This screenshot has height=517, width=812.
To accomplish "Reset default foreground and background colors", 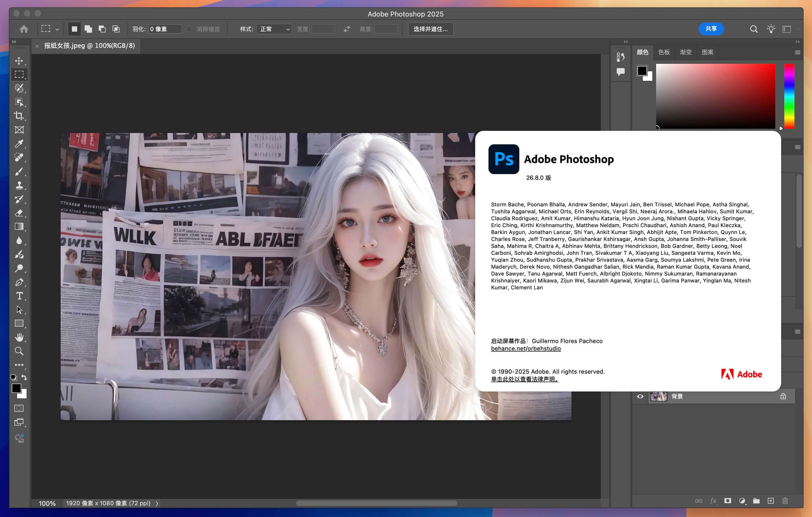I will click(x=14, y=377).
